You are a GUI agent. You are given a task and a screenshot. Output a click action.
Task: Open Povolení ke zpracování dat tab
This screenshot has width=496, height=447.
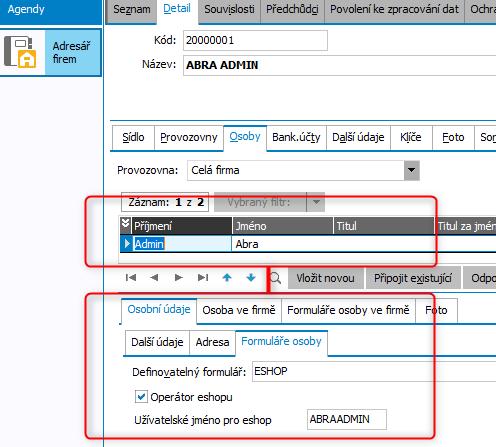pos(394,10)
